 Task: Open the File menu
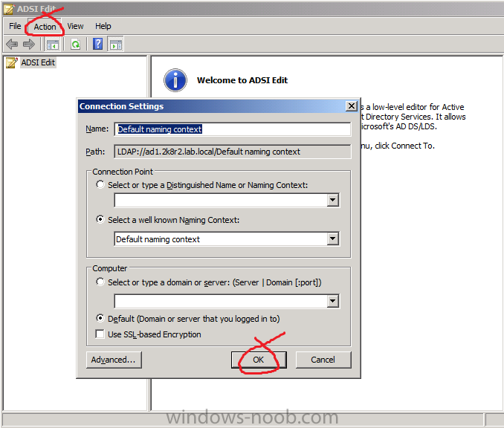point(15,26)
